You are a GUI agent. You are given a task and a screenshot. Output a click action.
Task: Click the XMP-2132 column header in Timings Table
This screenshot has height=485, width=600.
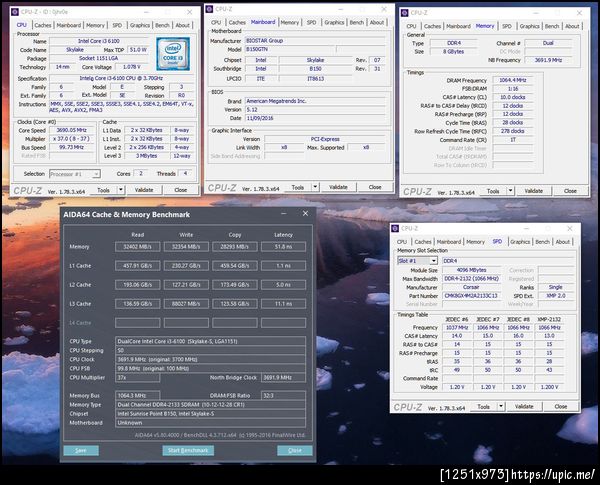(x=549, y=319)
